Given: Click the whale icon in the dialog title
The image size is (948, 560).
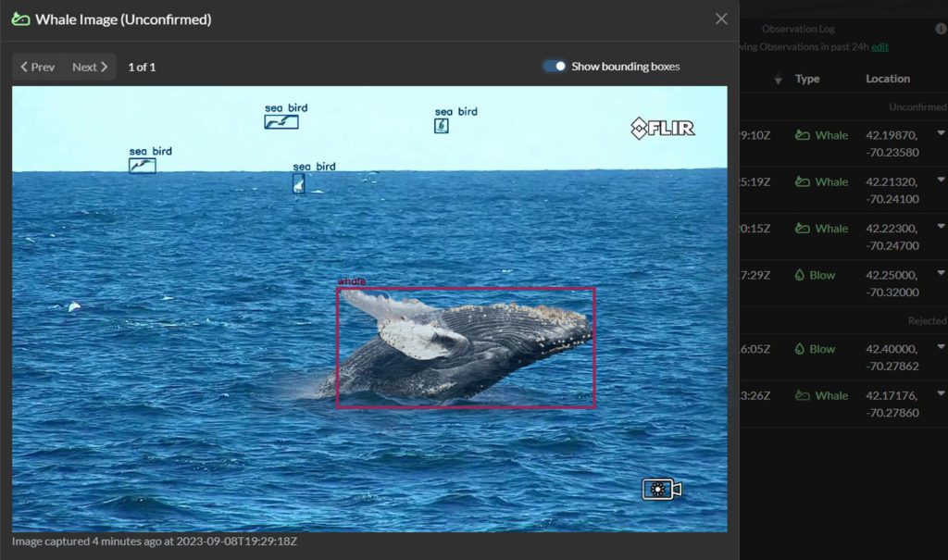Looking at the screenshot, I should tap(20, 19).
